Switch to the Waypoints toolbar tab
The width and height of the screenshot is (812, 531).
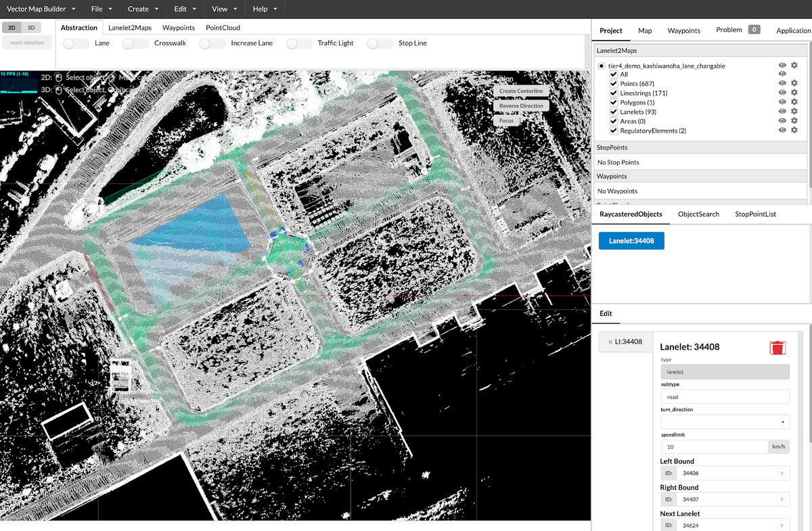click(x=179, y=28)
